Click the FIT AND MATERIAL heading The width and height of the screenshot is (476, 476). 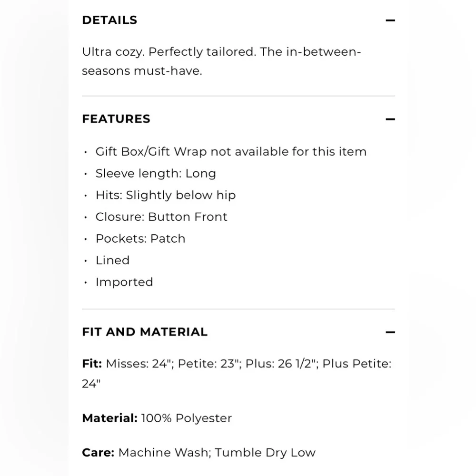pyautogui.click(x=145, y=332)
